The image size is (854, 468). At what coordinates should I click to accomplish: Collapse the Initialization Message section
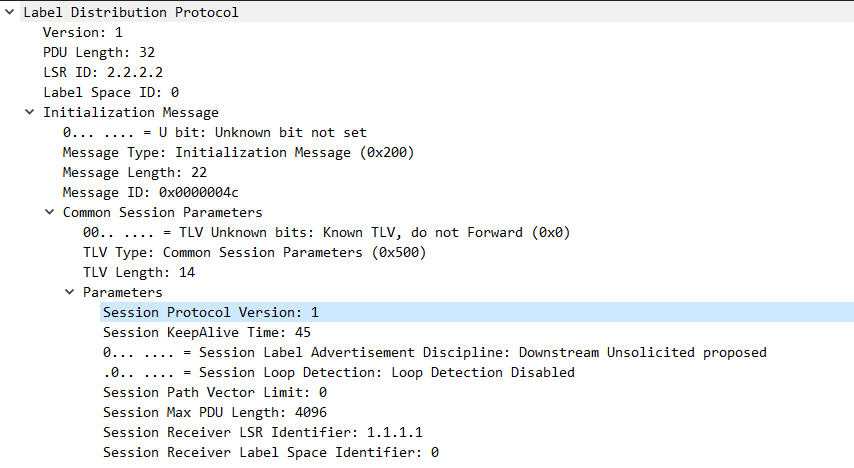[x=29, y=112]
